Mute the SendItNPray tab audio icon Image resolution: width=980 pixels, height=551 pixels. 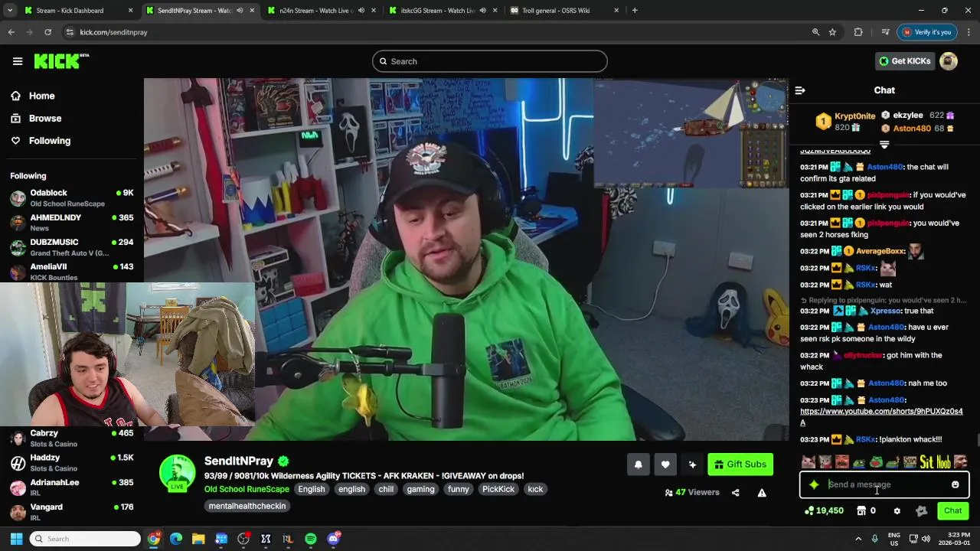point(240,11)
